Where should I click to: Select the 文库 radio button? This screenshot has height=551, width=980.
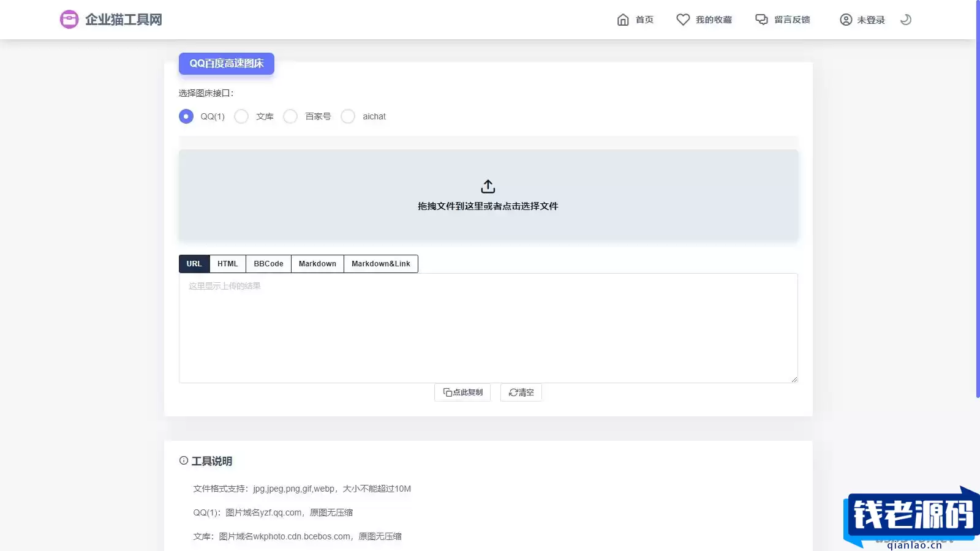pyautogui.click(x=241, y=116)
